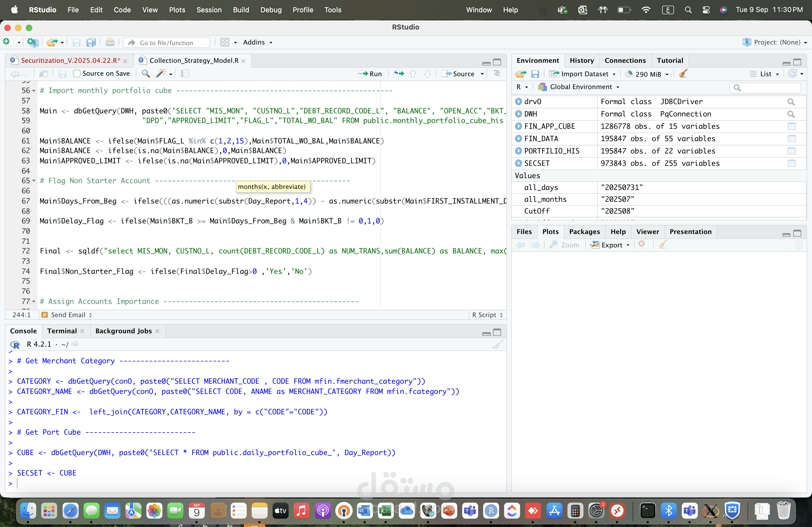Clear environment objects with the broom icon
812x527 pixels.
[x=683, y=74]
